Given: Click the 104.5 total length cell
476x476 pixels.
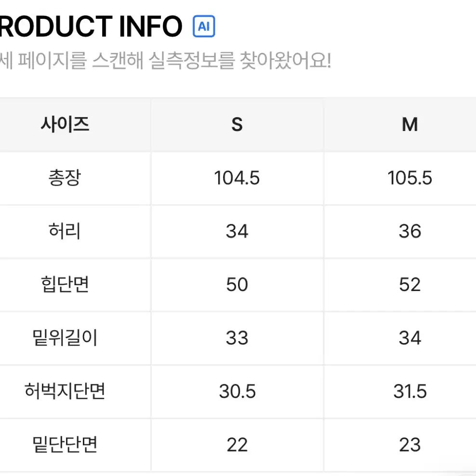Looking at the screenshot, I should (x=237, y=178).
